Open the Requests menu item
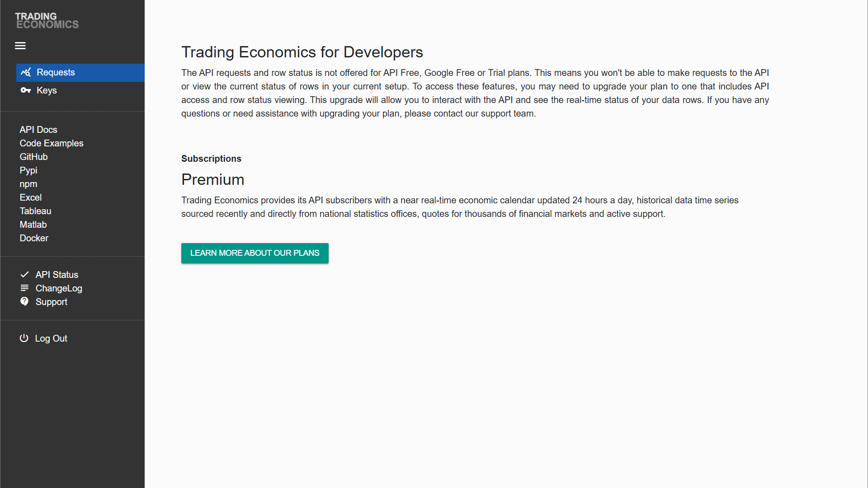The image size is (868, 488). tap(80, 73)
